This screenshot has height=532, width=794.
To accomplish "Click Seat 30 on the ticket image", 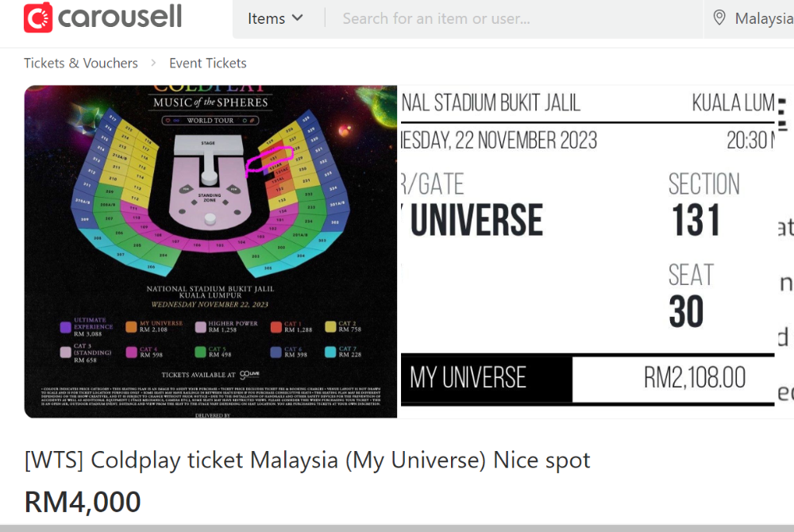I will 684,310.
